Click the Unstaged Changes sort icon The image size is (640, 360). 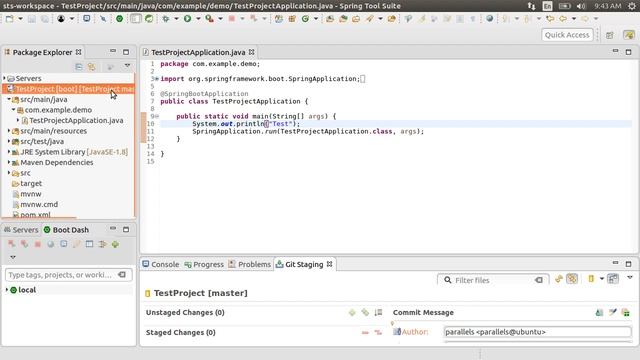tap(378, 313)
